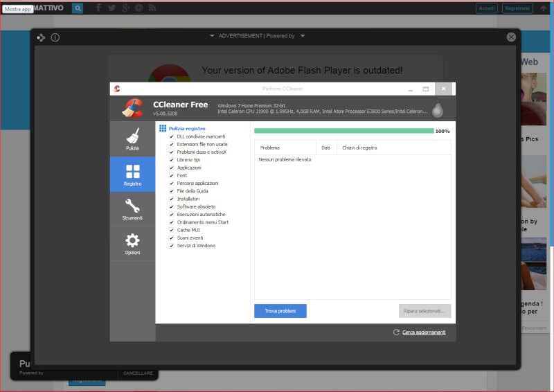Click CANCELLARE in the bottom popup

click(138, 373)
